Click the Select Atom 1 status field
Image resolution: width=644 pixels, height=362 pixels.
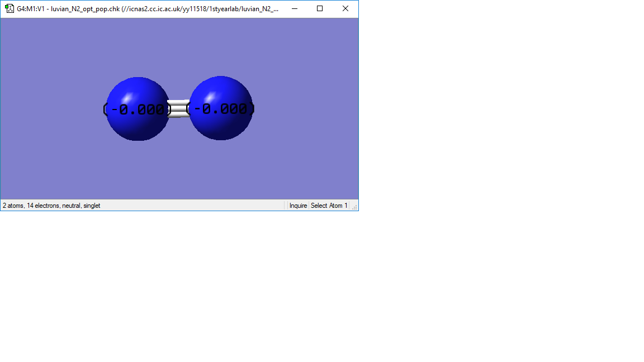(x=329, y=206)
